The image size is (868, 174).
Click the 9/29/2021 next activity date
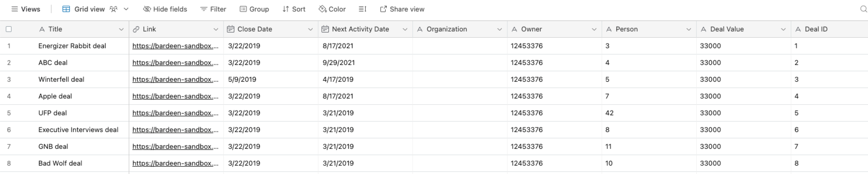tap(366, 63)
